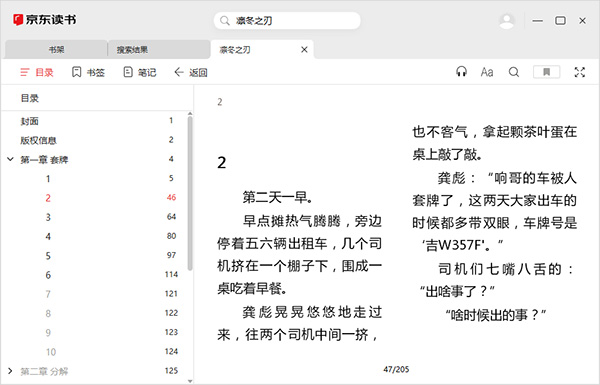Screen dimensions: 600x385
Task: Close the 京东读书 window
Action: click(582, 21)
